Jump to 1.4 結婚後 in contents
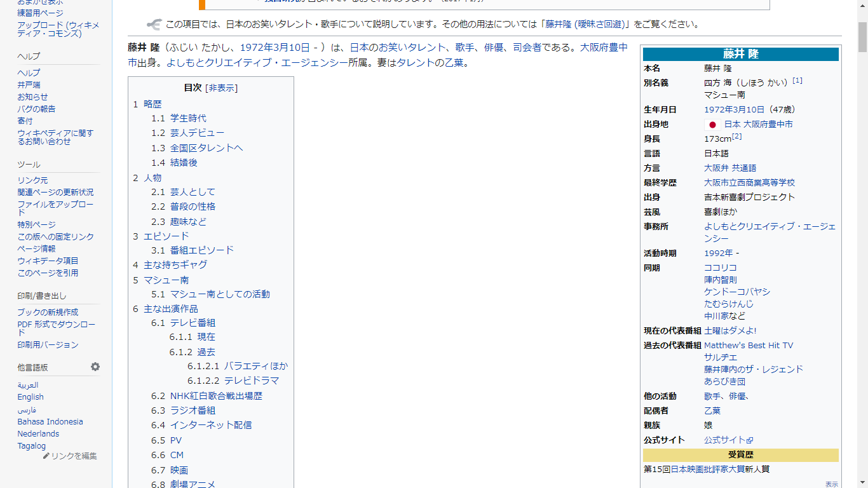Screen dimensions: 868x488 click(x=174, y=163)
